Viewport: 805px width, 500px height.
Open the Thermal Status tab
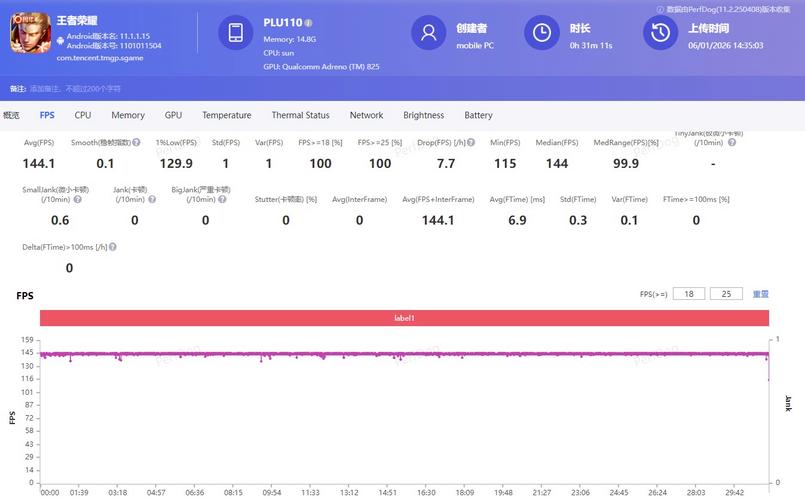[x=300, y=115]
